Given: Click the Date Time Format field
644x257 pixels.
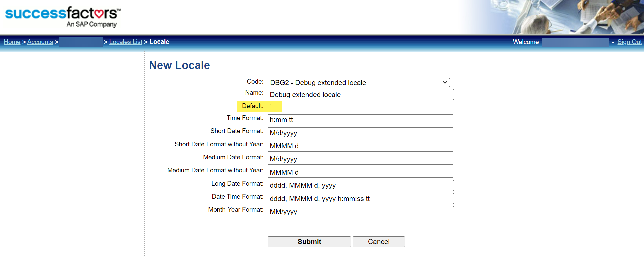Looking at the screenshot, I should tap(361, 199).
